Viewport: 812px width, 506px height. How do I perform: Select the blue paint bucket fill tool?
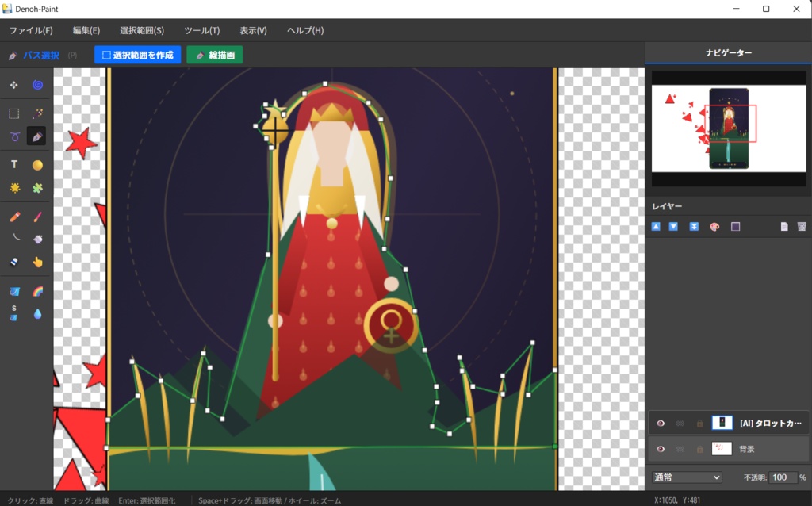(14, 291)
